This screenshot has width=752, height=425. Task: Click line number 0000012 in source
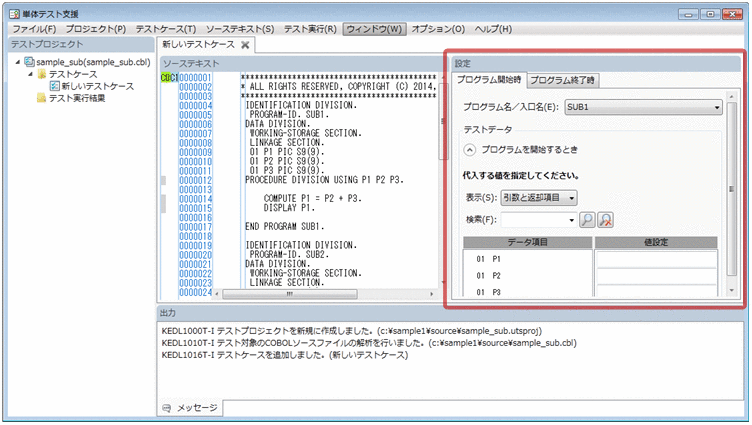pos(195,180)
